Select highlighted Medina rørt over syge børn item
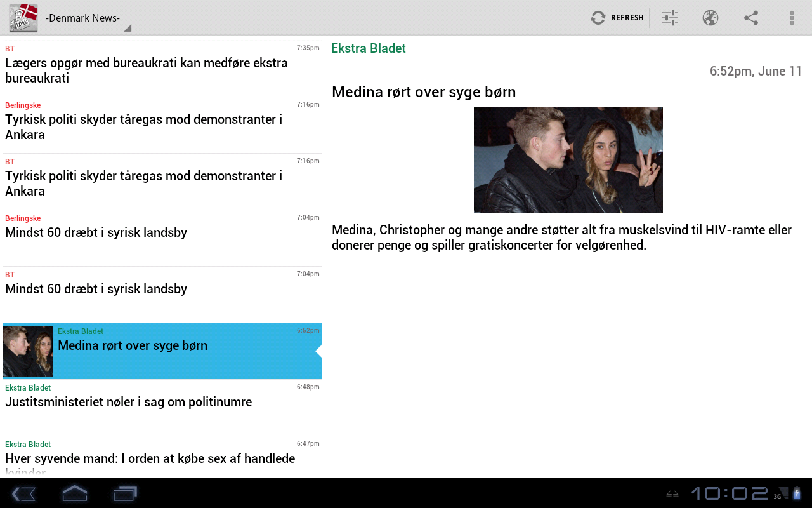Image resolution: width=812 pixels, height=508 pixels. click(162, 351)
